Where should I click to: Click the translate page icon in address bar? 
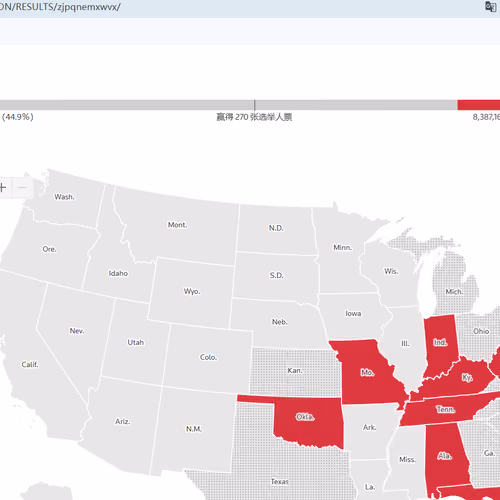pos(490,7)
